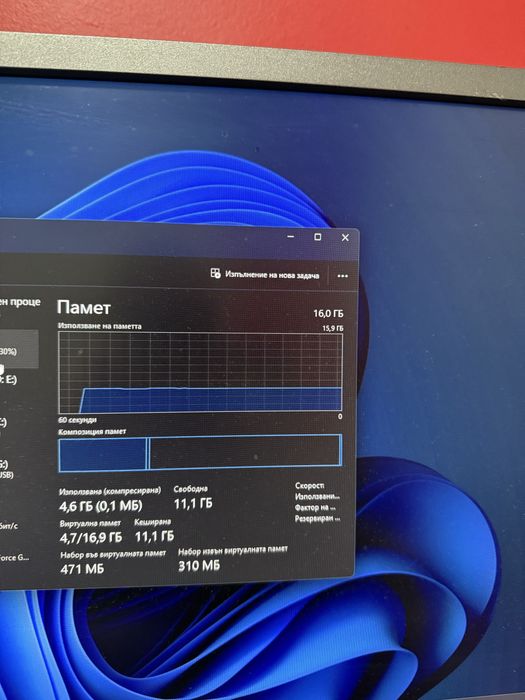Screen dimensions: 525x700
Task: Click the 'Използвана (компресирана)' label
Action: (110, 491)
